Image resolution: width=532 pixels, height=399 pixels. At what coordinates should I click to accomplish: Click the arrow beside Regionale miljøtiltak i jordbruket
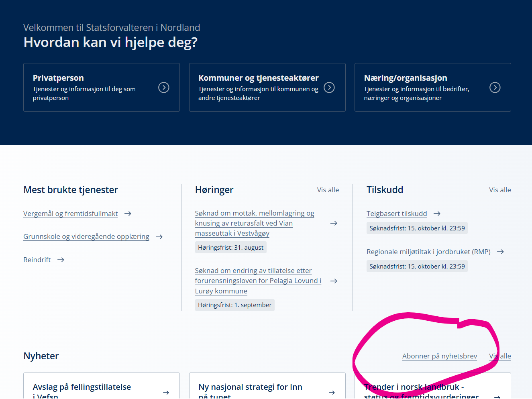[x=500, y=252]
